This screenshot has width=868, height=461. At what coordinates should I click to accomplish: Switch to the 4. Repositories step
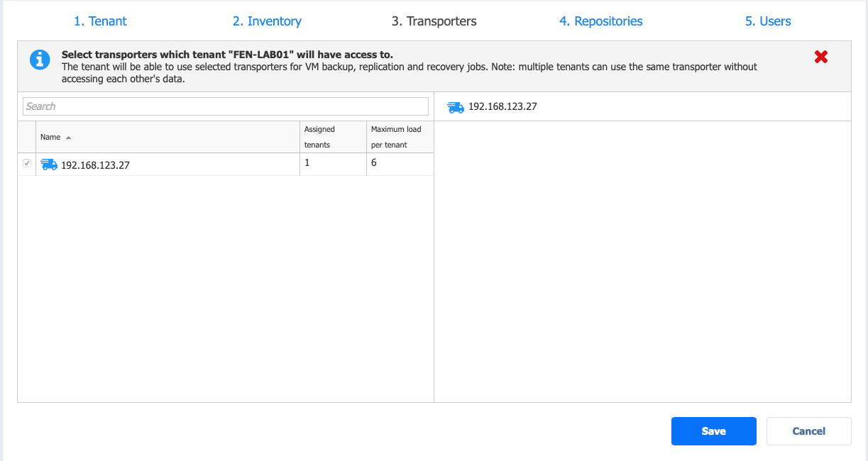point(600,21)
